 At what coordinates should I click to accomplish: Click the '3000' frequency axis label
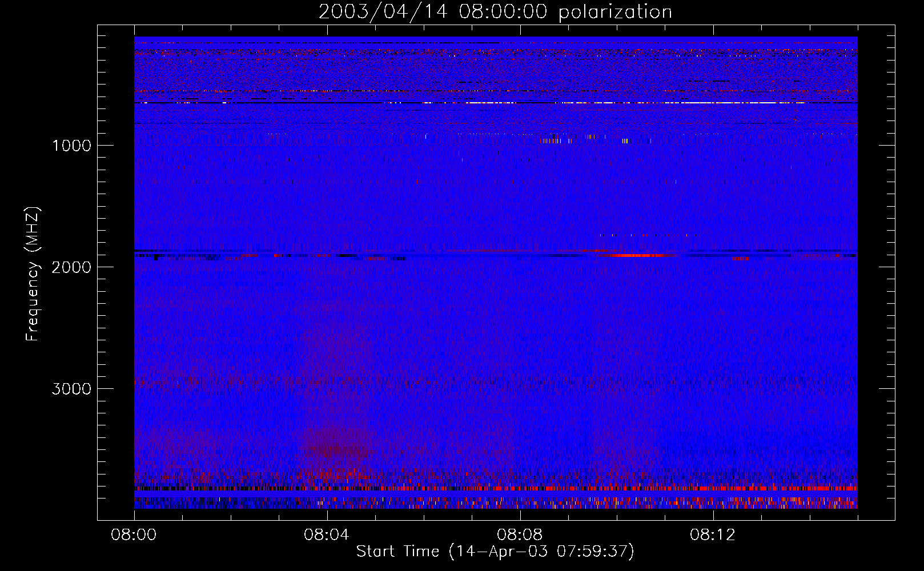(71, 389)
